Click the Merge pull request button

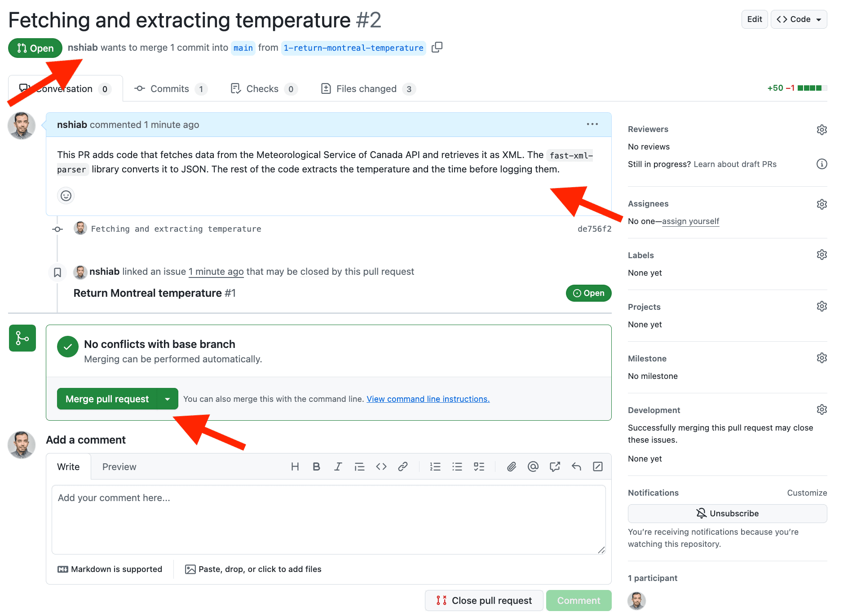[106, 399]
